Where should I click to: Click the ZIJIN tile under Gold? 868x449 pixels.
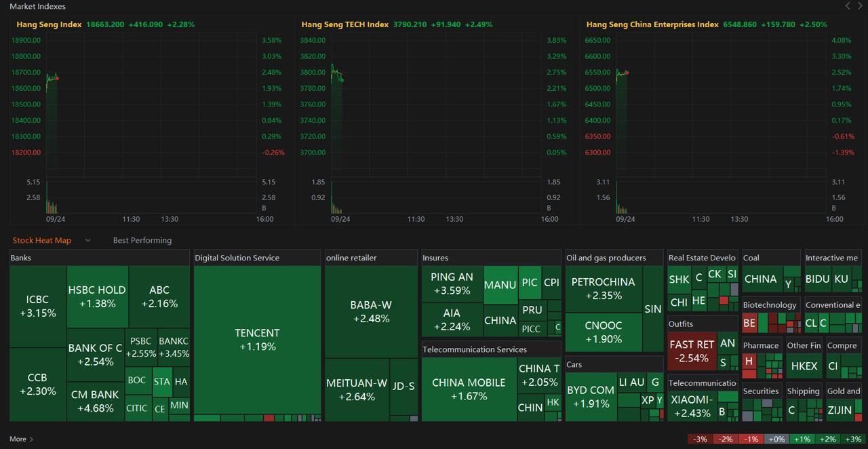pos(840,410)
